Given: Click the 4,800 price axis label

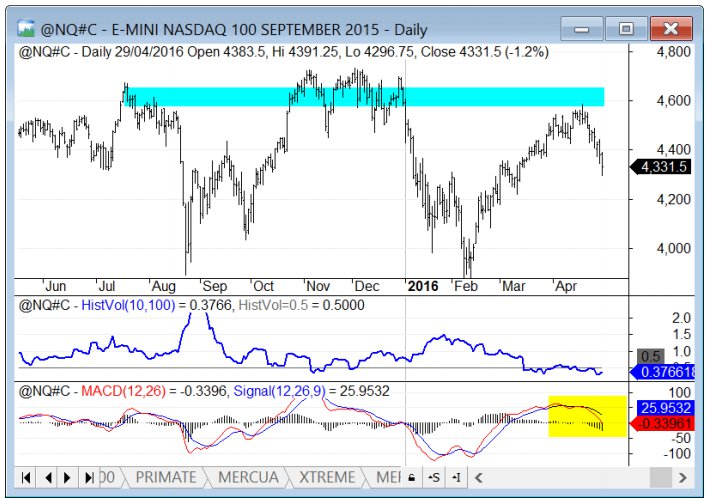Looking at the screenshot, I should click(x=673, y=52).
